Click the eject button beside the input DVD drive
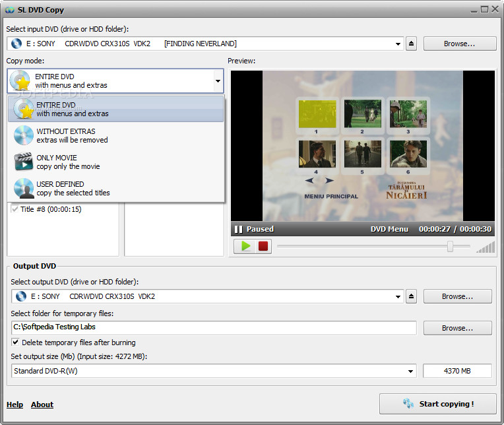Image resolution: width=504 pixels, height=425 pixels. tap(411, 44)
